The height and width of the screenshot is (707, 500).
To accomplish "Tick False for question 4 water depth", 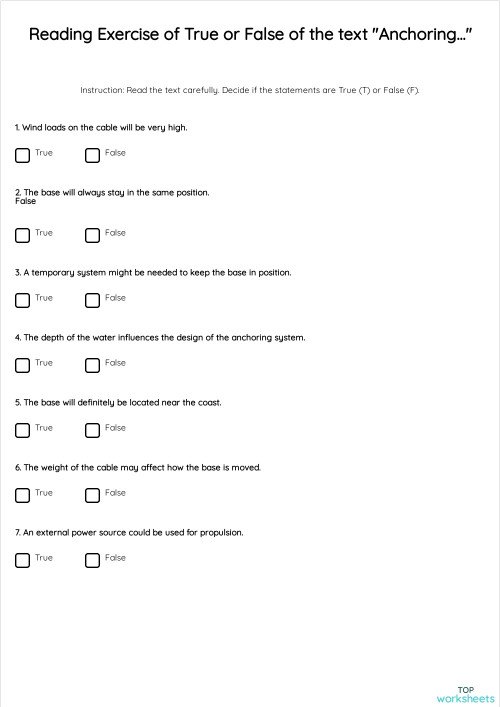I will [x=92, y=365].
